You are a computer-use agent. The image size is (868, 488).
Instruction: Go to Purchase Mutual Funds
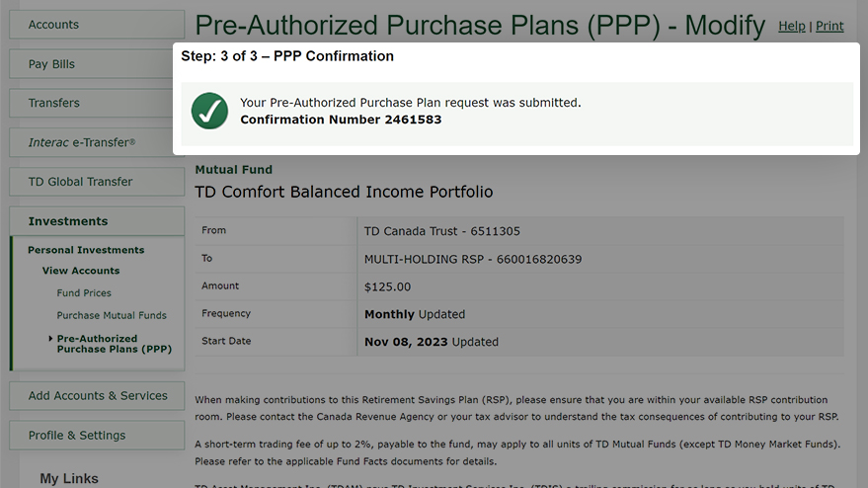(112, 315)
